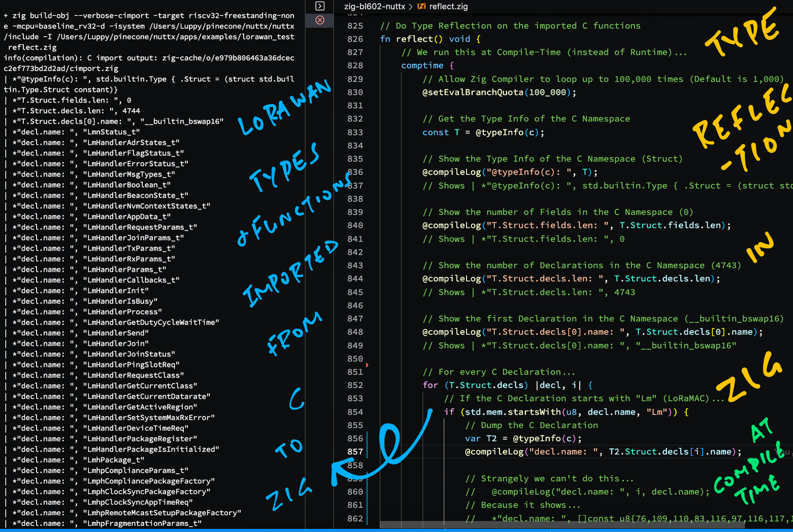Click the breadcrumb chevron separator before reflect.zig

point(411,7)
